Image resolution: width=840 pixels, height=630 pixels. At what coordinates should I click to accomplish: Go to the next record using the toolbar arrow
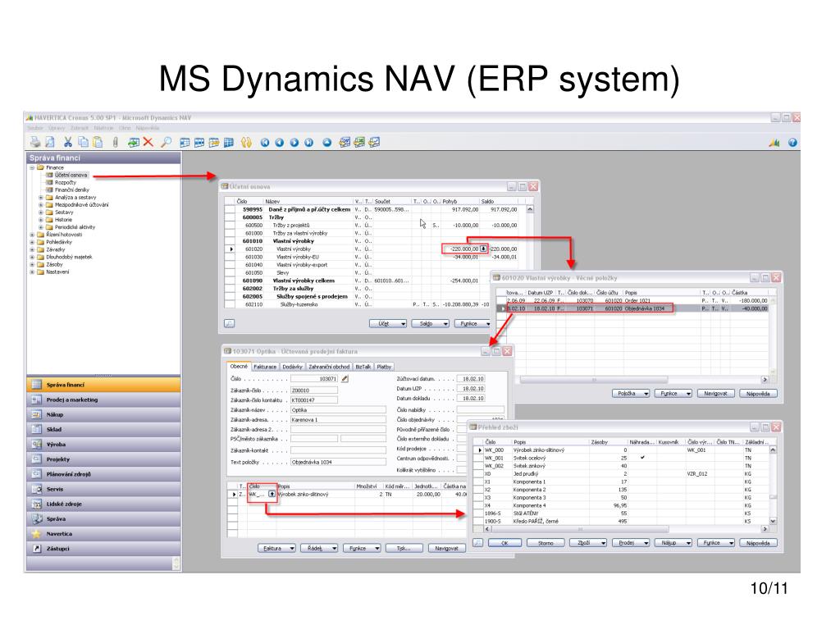294,143
